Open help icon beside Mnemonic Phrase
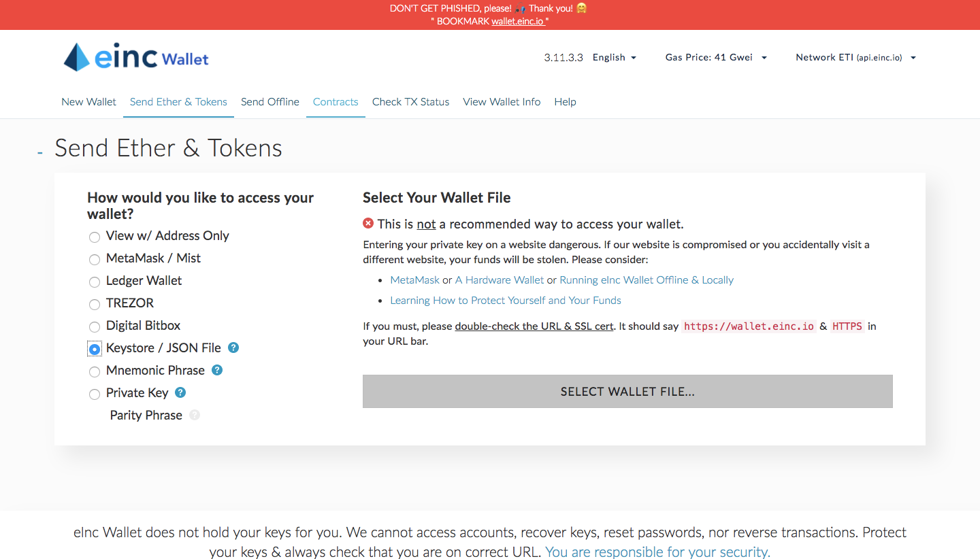Screen dimensions: 980x559 pyautogui.click(x=217, y=370)
